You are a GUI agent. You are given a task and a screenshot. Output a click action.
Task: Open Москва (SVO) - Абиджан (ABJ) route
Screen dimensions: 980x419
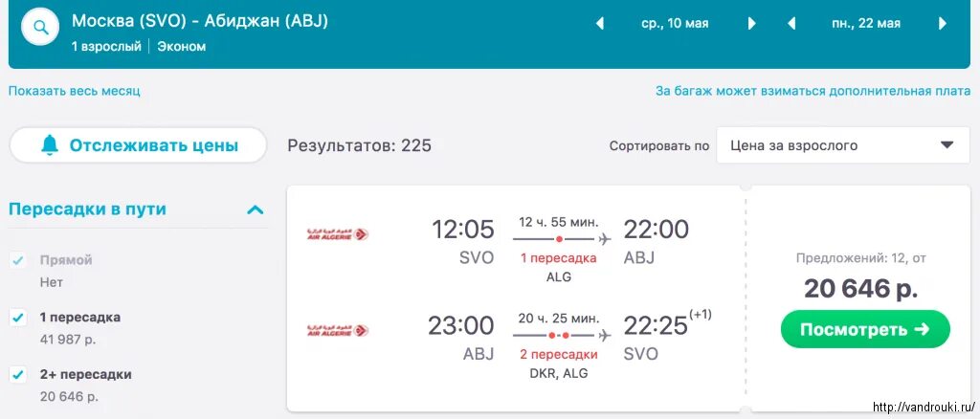200,21
